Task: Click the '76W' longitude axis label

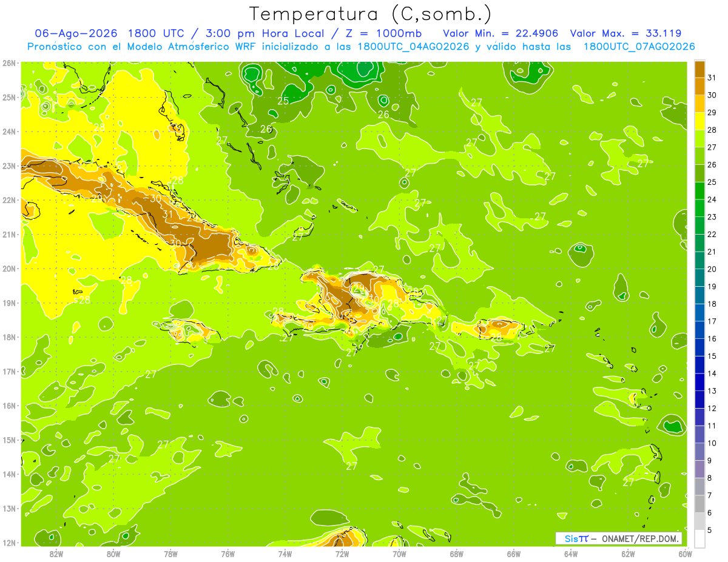Action: (227, 554)
